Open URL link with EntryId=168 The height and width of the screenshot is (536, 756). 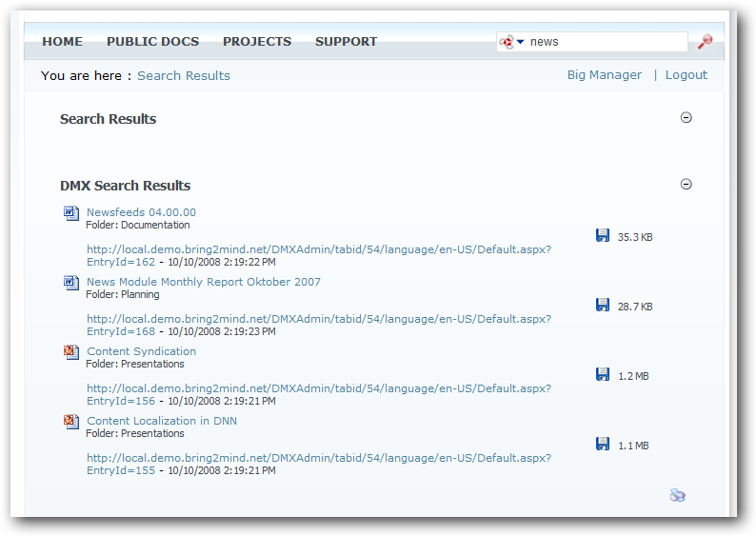[319, 325]
